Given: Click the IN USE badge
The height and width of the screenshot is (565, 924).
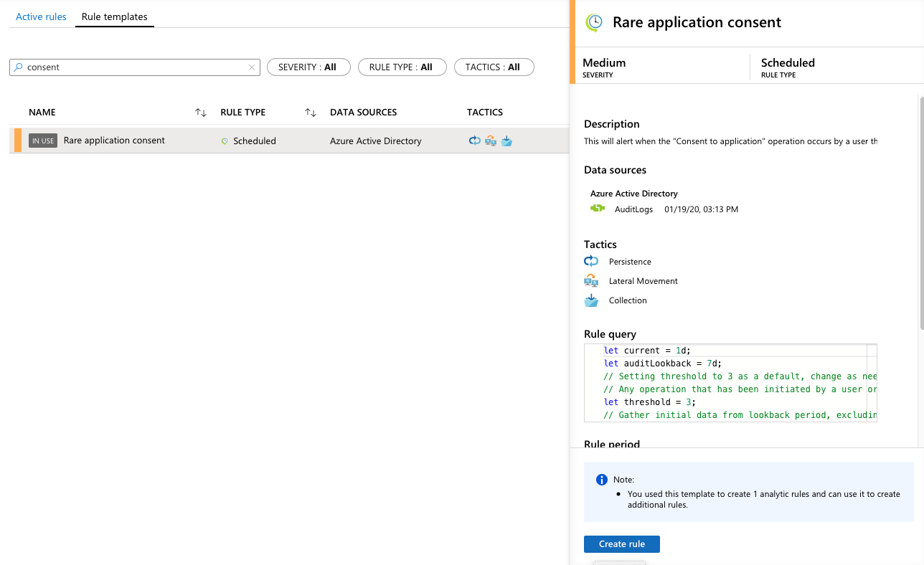Looking at the screenshot, I should pos(43,141).
